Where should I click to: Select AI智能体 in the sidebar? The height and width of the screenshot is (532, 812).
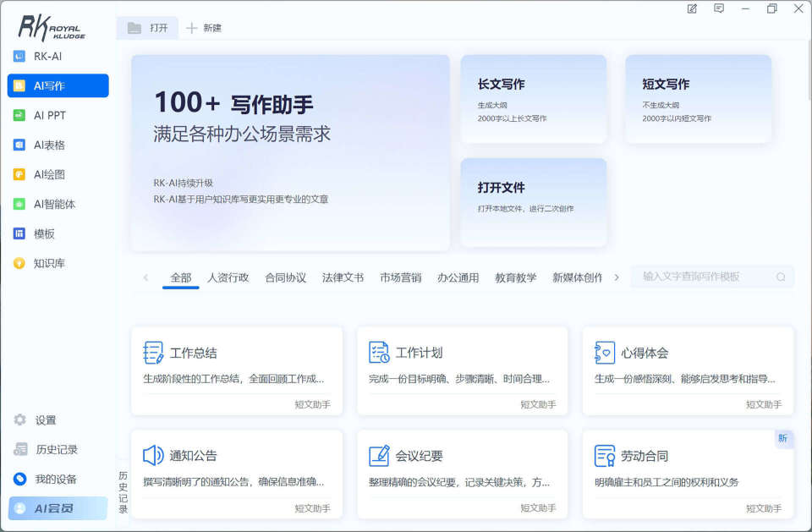(x=54, y=205)
